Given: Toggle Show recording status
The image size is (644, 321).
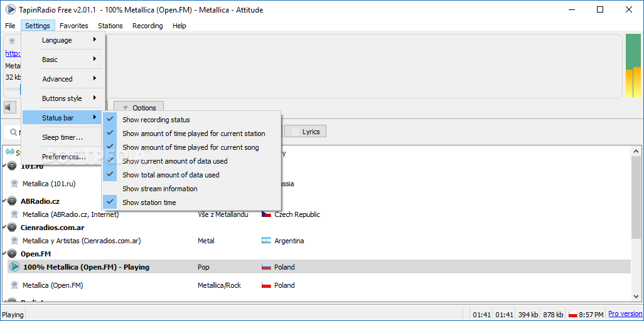Looking at the screenshot, I should [x=191, y=120].
